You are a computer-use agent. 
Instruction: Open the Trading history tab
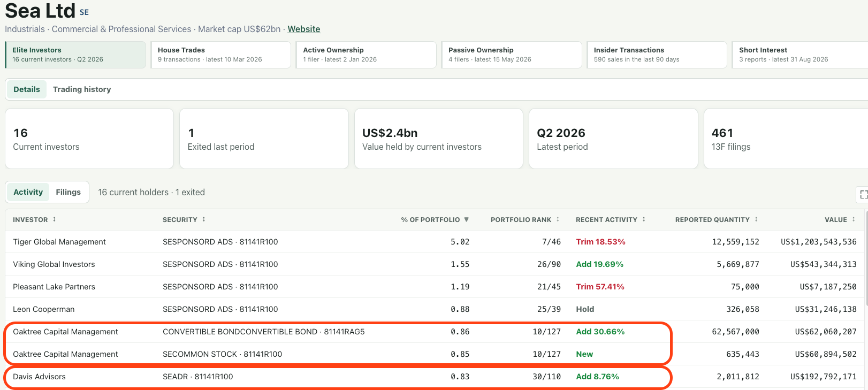pyautogui.click(x=82, y=89)
